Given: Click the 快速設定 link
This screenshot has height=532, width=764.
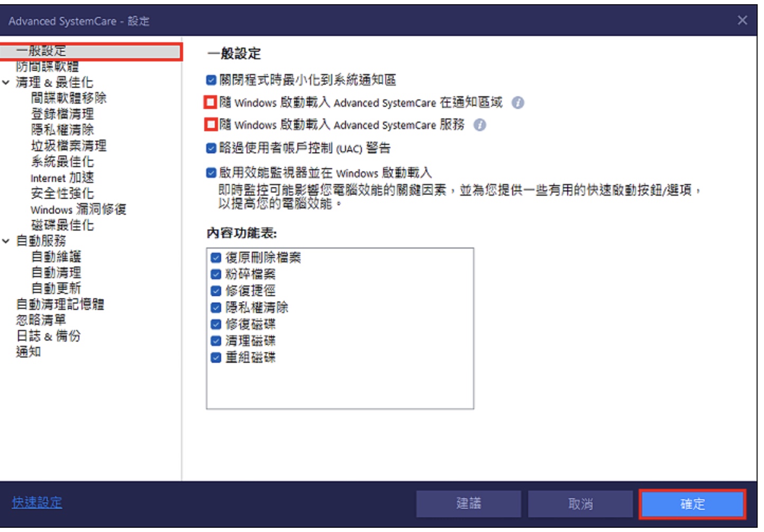Looking at the screenshot, I should [x=37, y=503].
